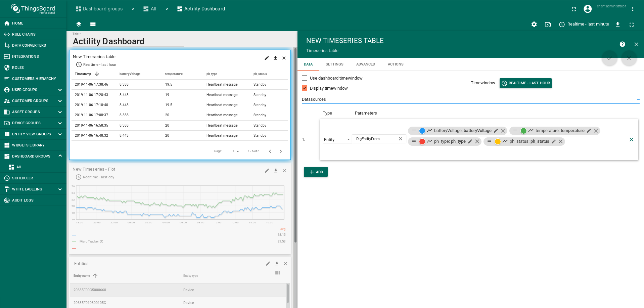This screenshot has width=644, height=308.
Task: Click the Add datasource button
Action: 316,172
